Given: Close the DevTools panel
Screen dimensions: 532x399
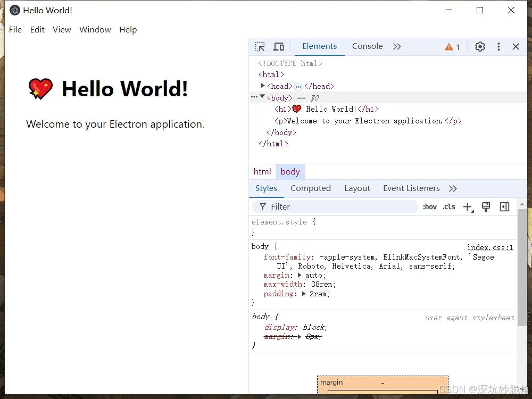Looking at the screenshot, I should point(516,47).
